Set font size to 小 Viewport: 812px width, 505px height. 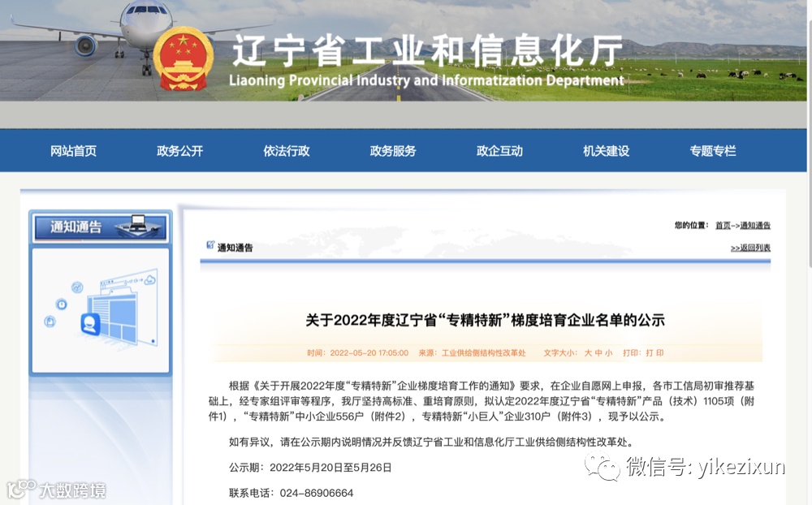pyautogui.click(x=608, y=353)
